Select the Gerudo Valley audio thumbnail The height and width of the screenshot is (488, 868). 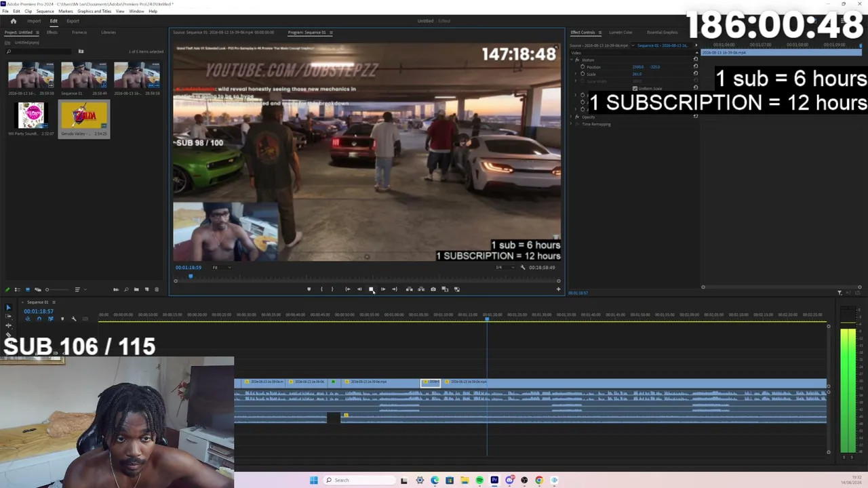tap(84, 115)
